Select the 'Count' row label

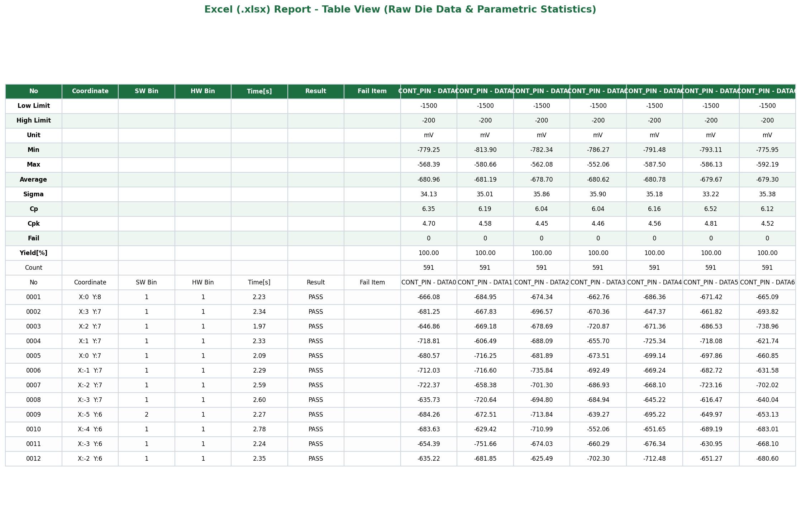click(34, 268)
